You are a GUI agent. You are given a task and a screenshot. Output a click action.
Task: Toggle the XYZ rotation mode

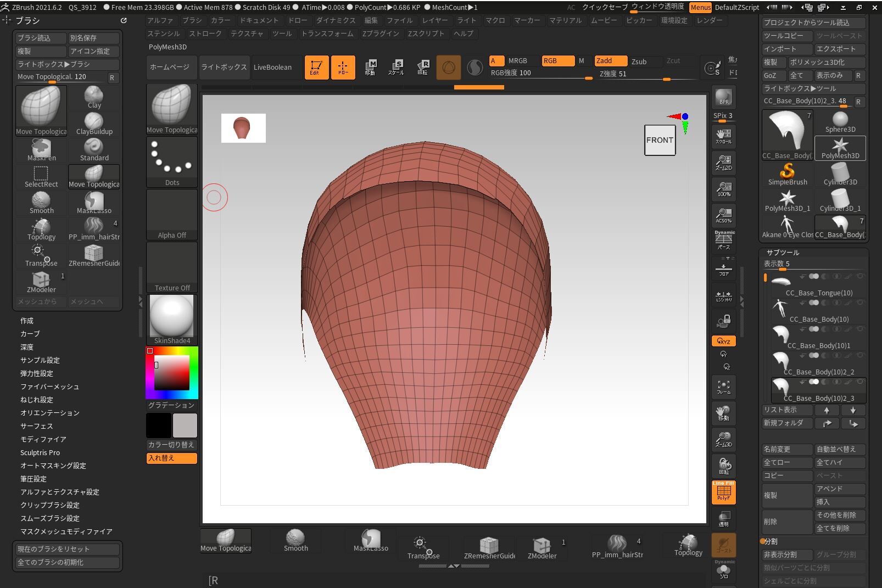click(723, 341)
